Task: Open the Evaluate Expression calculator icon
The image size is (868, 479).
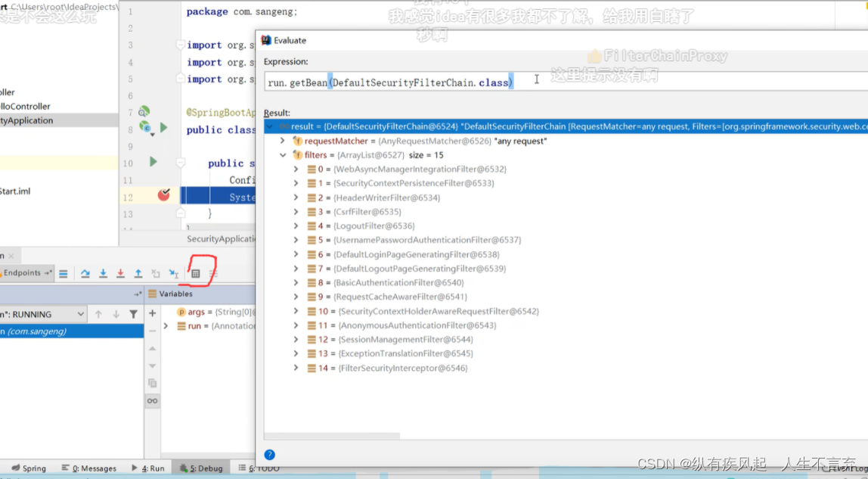Action: click(x=197, y=273)
